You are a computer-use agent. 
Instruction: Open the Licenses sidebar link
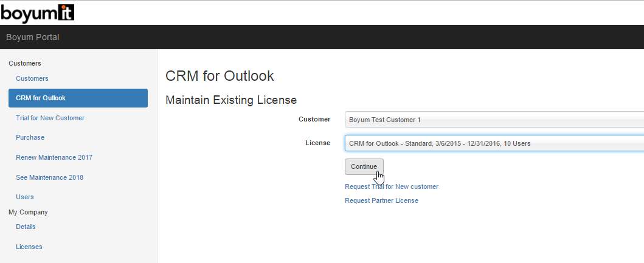tap(29, 247)
